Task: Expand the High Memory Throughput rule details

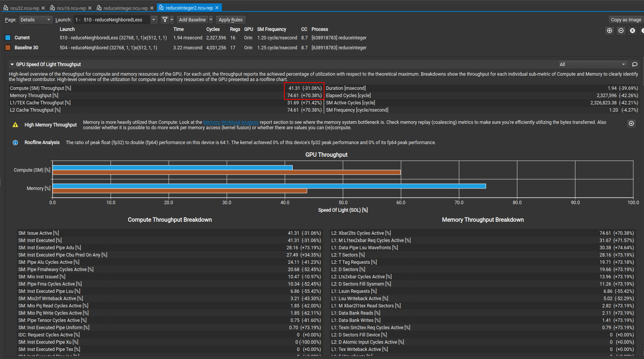Action: (631, 123)
